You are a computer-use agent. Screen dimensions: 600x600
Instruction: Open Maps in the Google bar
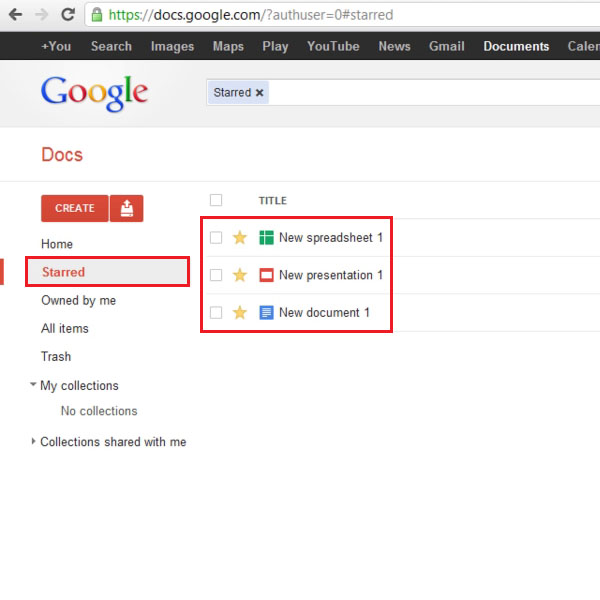click(x=228, y=46)
